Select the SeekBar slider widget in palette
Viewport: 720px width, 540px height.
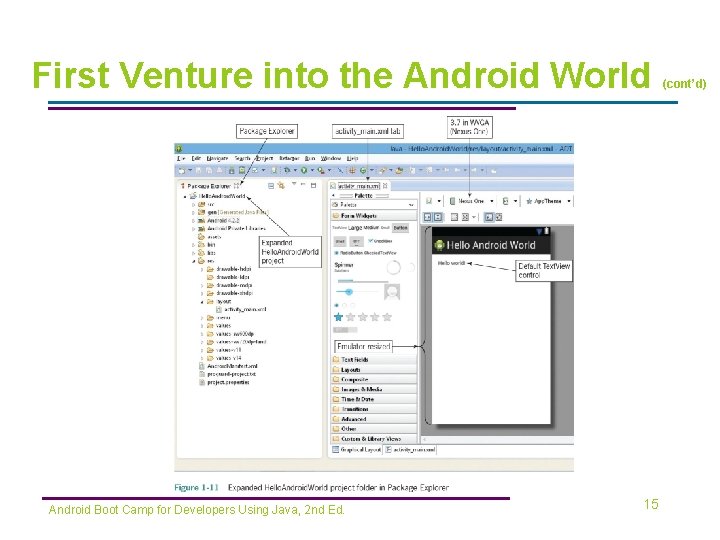point(357,292)
